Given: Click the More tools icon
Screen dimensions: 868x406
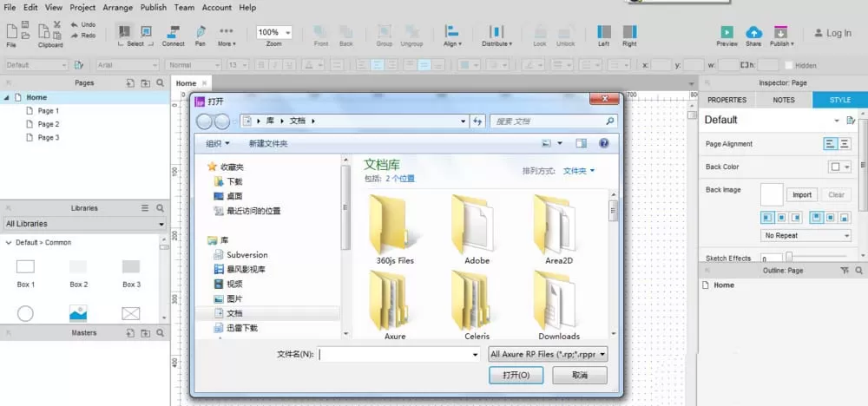Looking at the screenshot, I should click(227, 31).
